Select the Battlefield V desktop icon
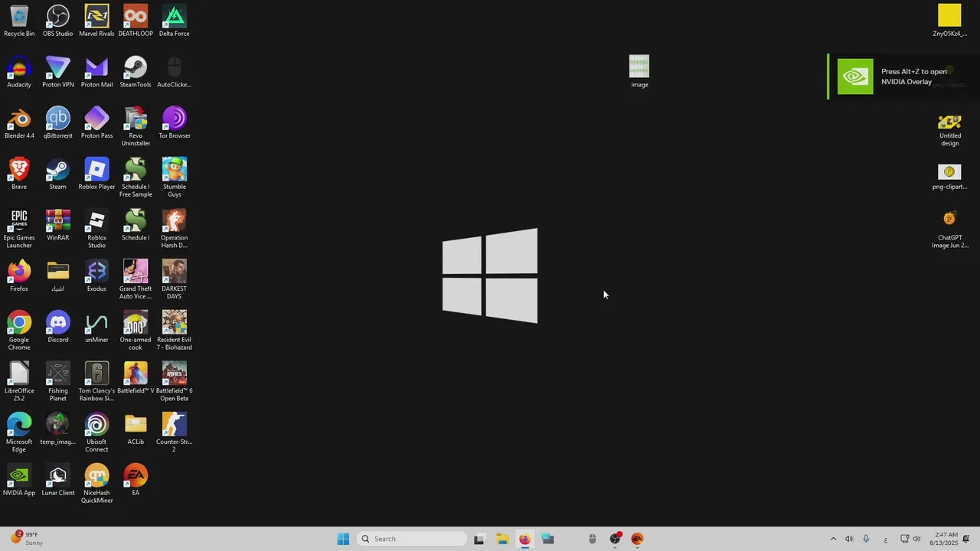 [136, 378]
